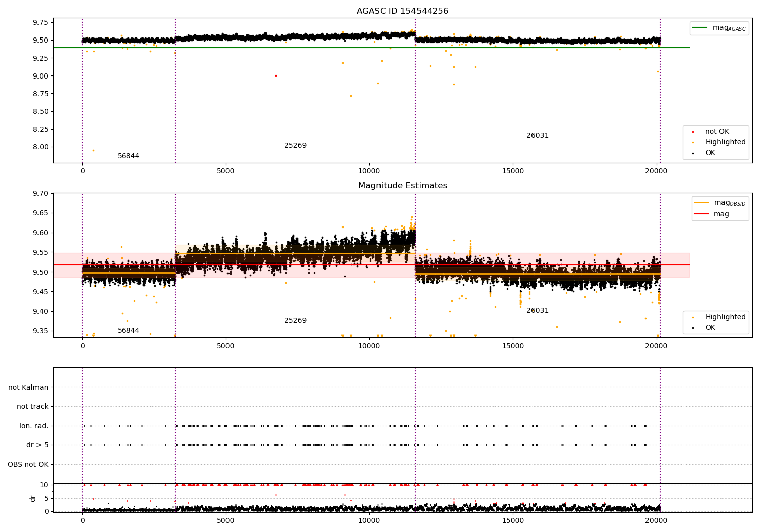Viewport: 760px width, 532px height.
Task: Pick the black-marker "OK" entry in top legend
Action: tap(710, 153)
